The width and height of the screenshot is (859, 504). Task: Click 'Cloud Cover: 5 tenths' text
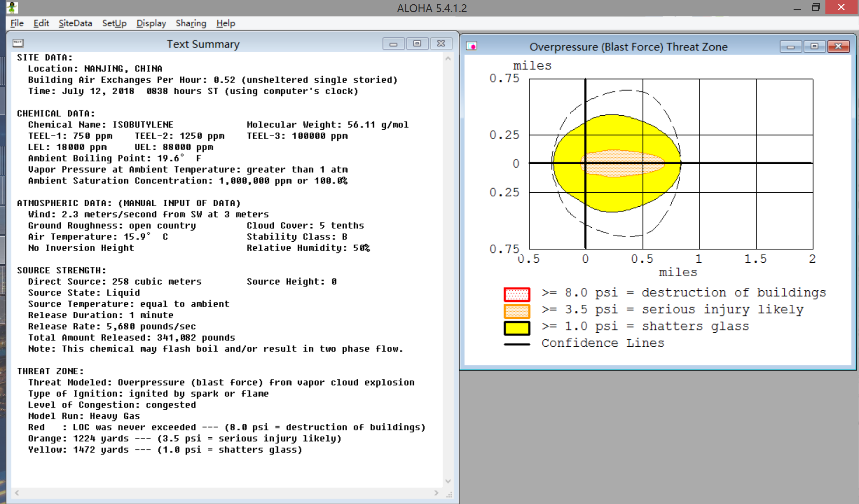tap(305, 225)
